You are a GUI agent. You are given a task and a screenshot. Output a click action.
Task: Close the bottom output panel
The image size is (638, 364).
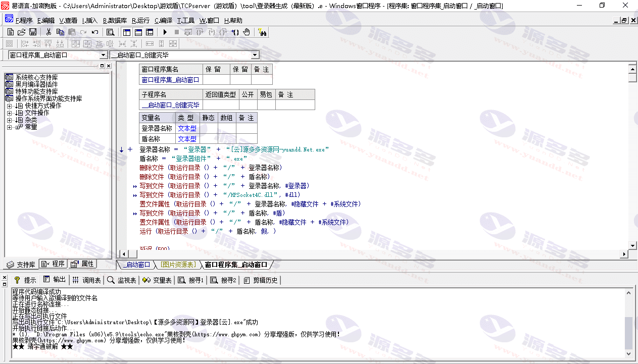(x=4, y=277)
